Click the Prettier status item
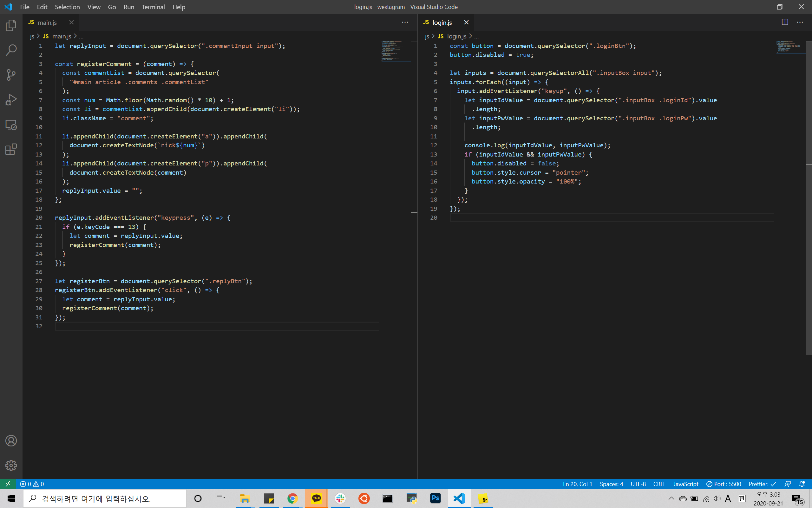The height and width of the screenshot is (508, 812). (x=762, y=484)
